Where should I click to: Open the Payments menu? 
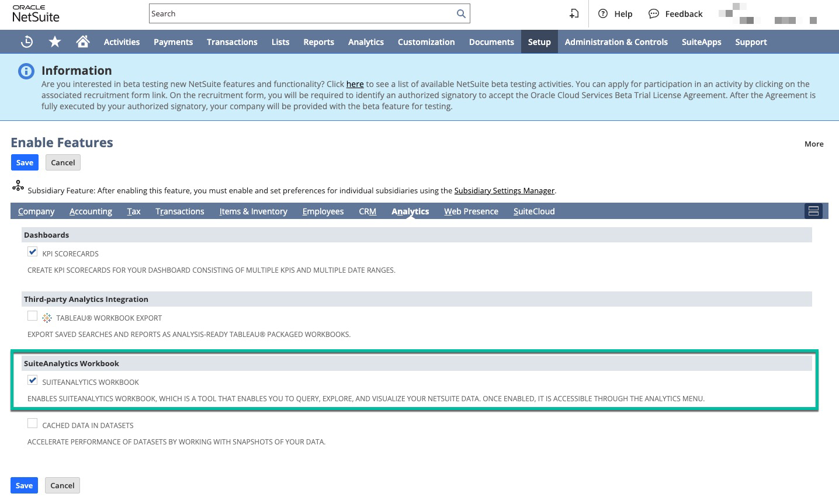[173, 42]
